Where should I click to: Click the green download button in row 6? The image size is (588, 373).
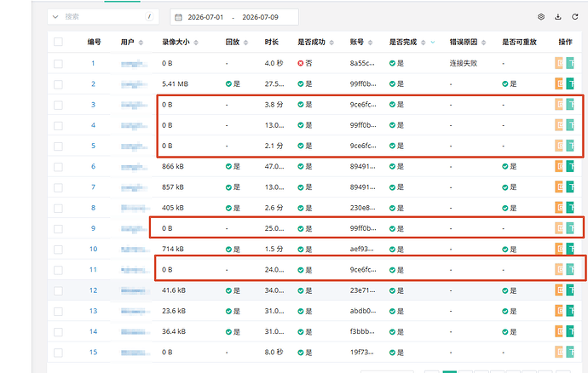570,166
